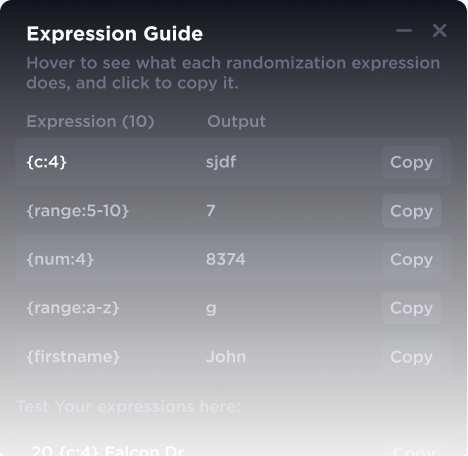Copy the {range:a-z} expression

[x=411, y=308]
